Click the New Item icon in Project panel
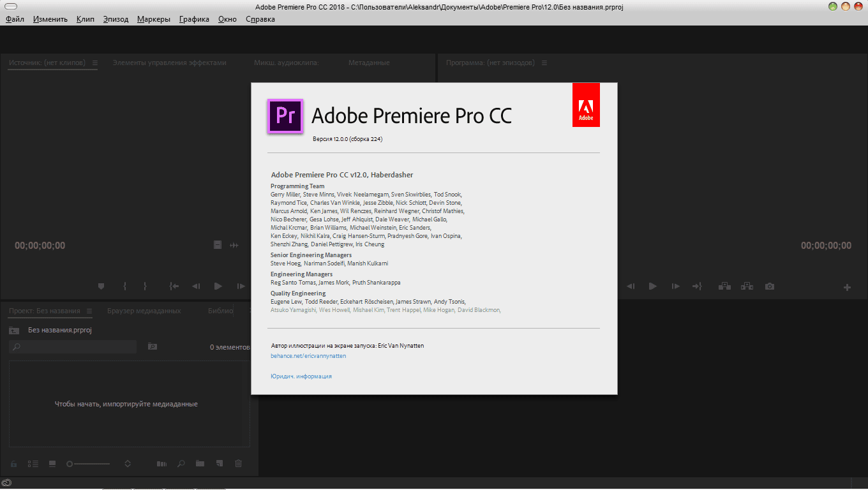 (219, 464)
